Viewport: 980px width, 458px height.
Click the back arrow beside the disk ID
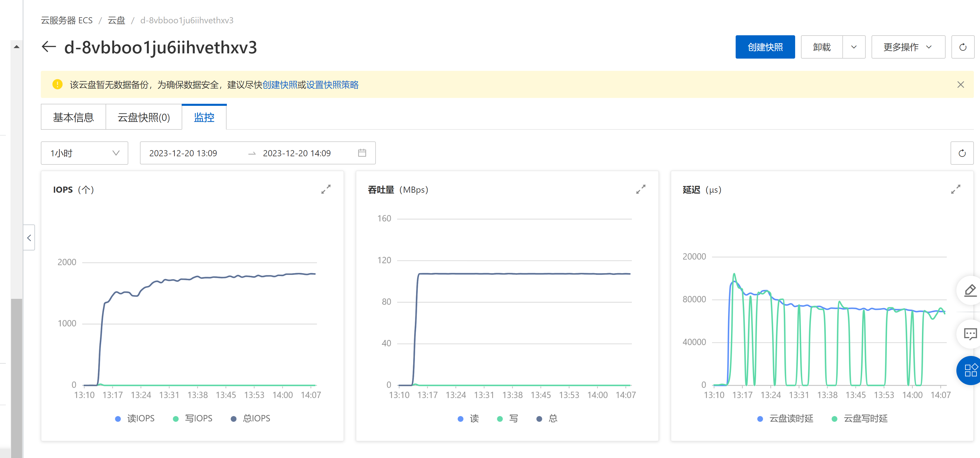49,47
